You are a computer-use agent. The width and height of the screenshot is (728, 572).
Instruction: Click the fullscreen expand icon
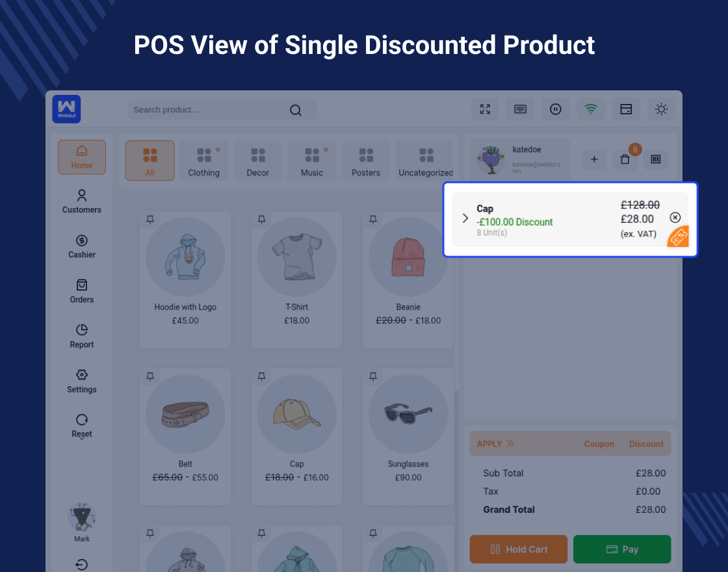pyautogui.click(x=485, y=109)
